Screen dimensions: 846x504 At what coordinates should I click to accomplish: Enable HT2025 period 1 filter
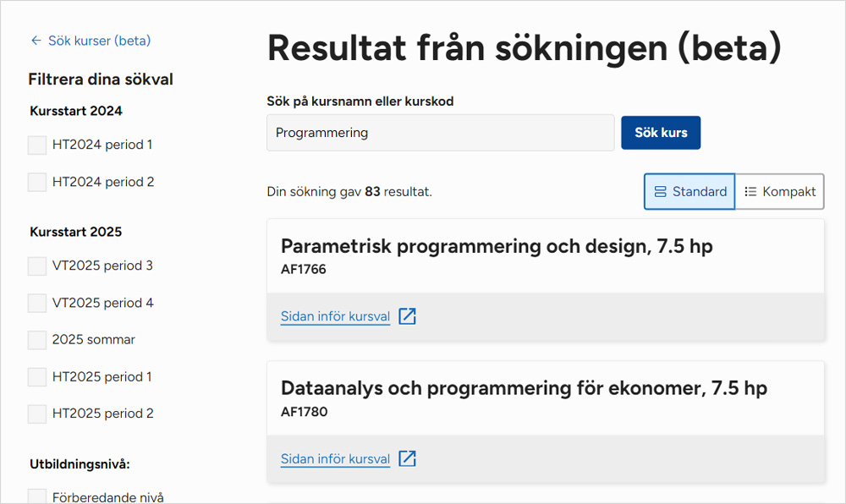pos(37,377)
